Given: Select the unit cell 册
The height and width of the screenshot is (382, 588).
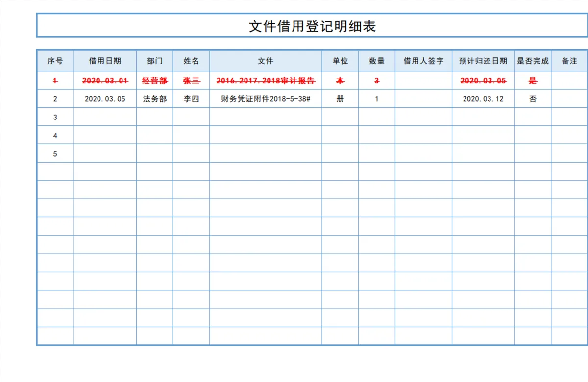Looking at the screenshot, I should tap(340, 98).
